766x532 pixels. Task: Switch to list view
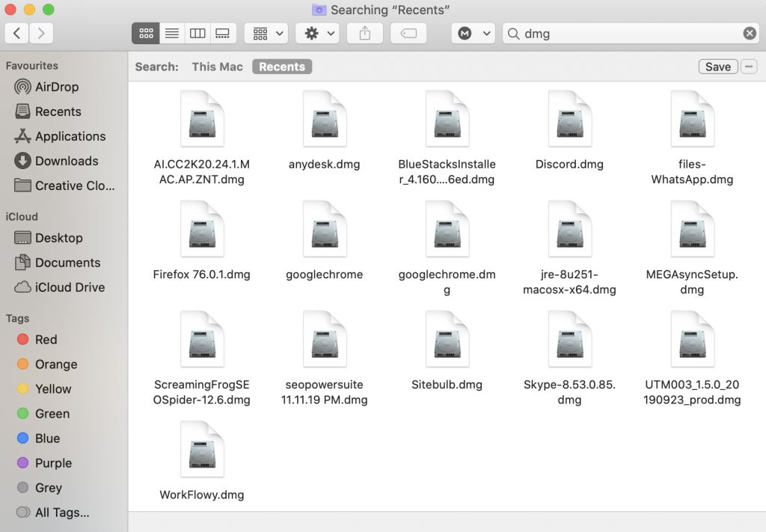pos(172,33)
